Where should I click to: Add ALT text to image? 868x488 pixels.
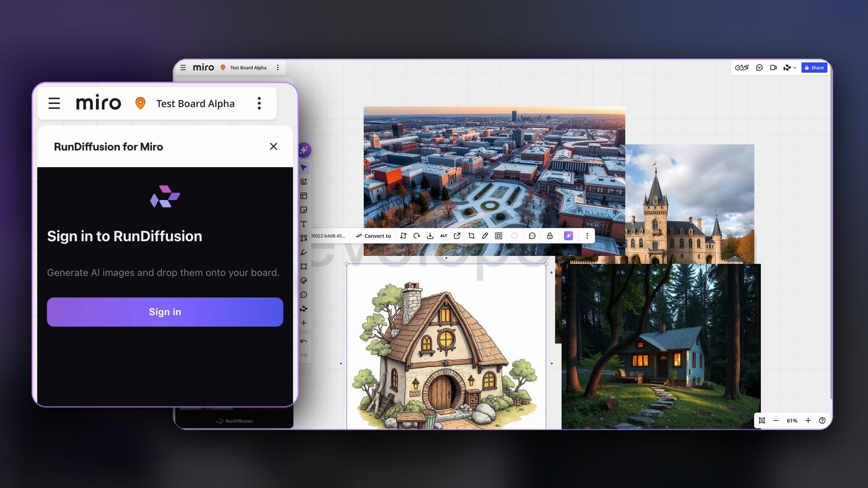coord(443,236)
